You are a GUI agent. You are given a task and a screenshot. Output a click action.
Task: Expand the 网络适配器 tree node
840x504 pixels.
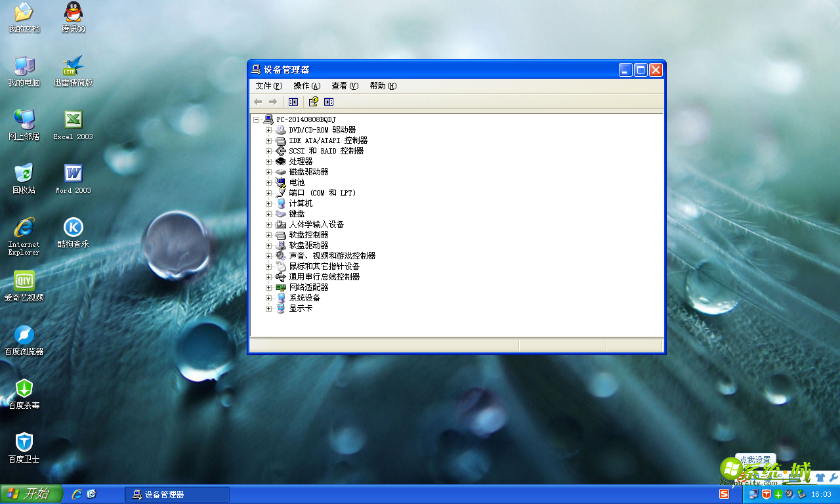(268, 287)
